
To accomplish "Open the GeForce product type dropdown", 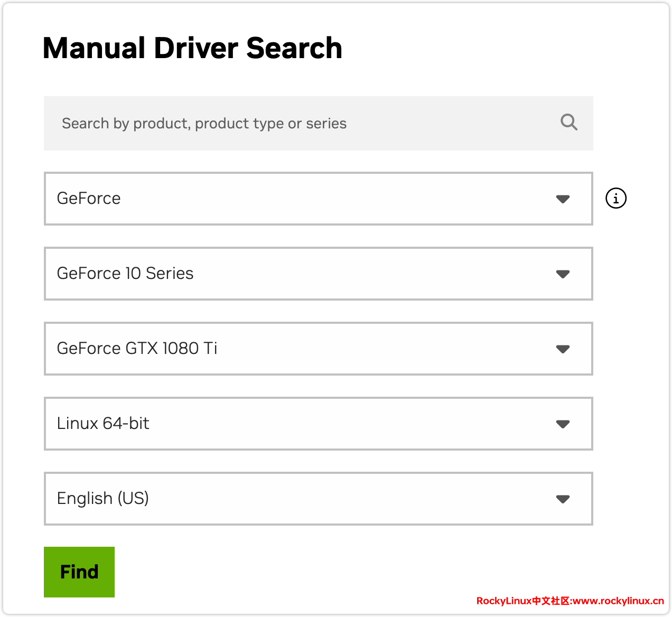I will point(317,199).
